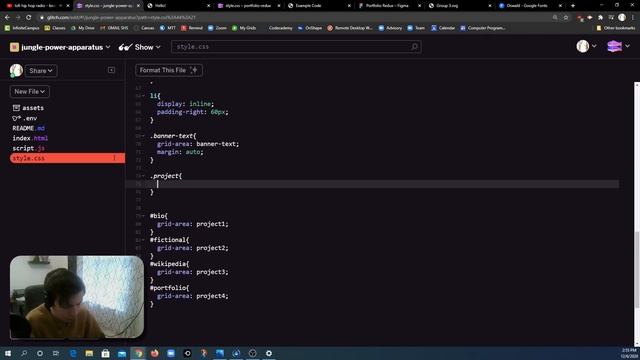Click the line containing 'display: inline;'
The image size is (640, 360).
pyautogui.click(x=185, y=104)
